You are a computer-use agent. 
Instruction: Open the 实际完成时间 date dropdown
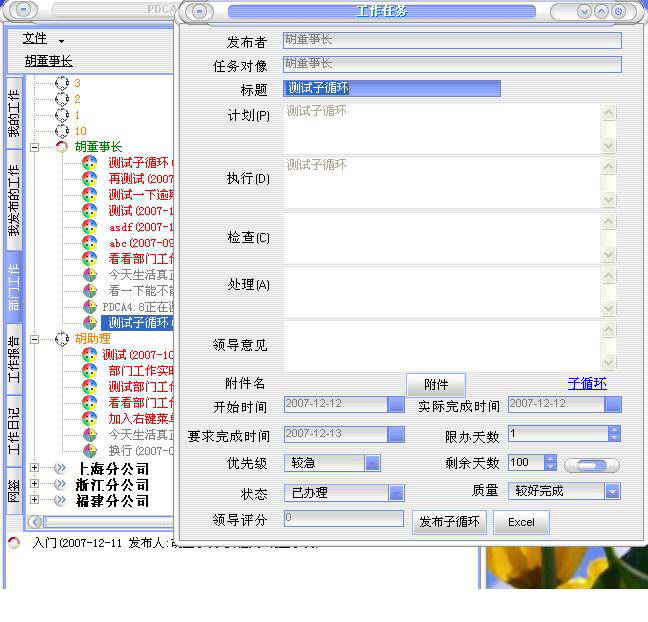click(x=613, y=404)
